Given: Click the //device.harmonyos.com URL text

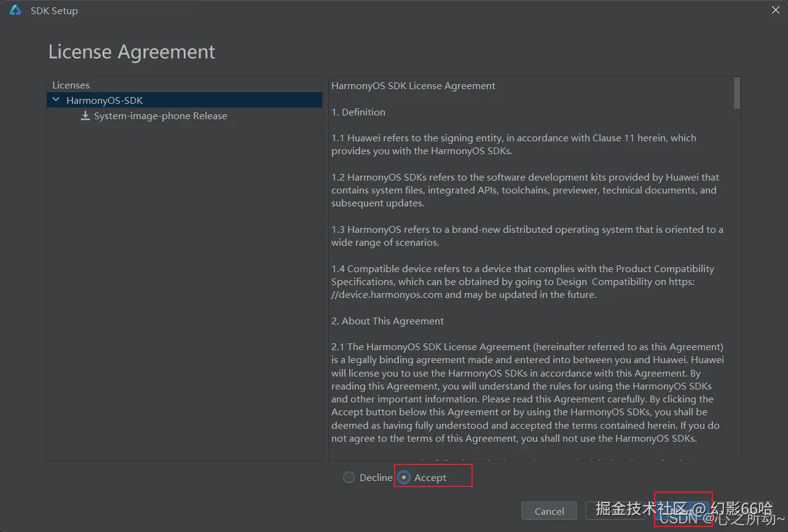Looking at the screenshot, I should (387, 294).
